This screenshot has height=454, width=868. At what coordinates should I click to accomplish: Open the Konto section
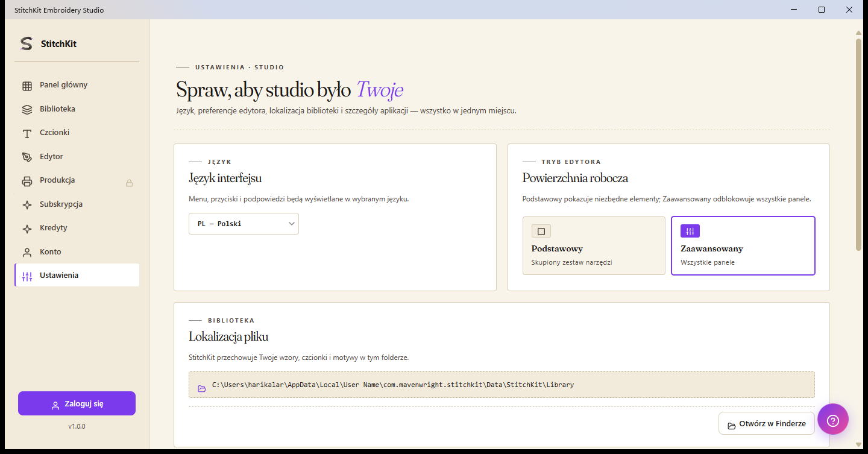click(x=77, y=252)
